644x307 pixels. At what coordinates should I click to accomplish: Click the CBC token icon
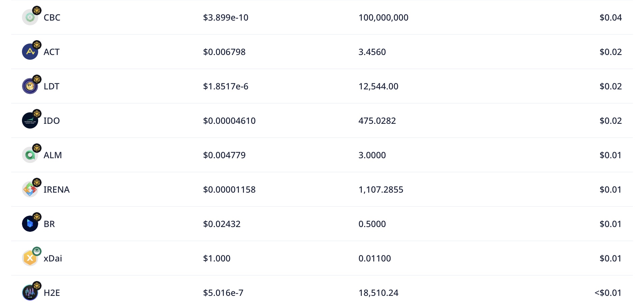click(x=30, y=18)
